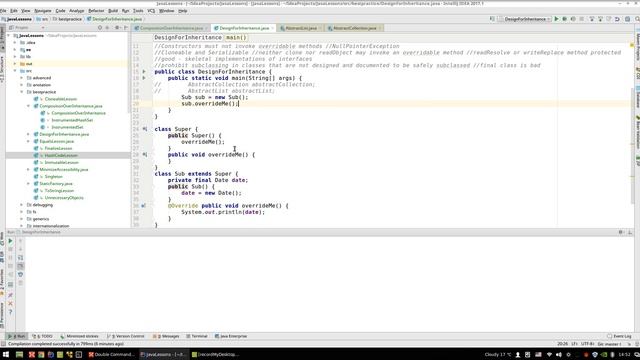
Task: Collapse the bestpractice package
Action: pos(22,92)
